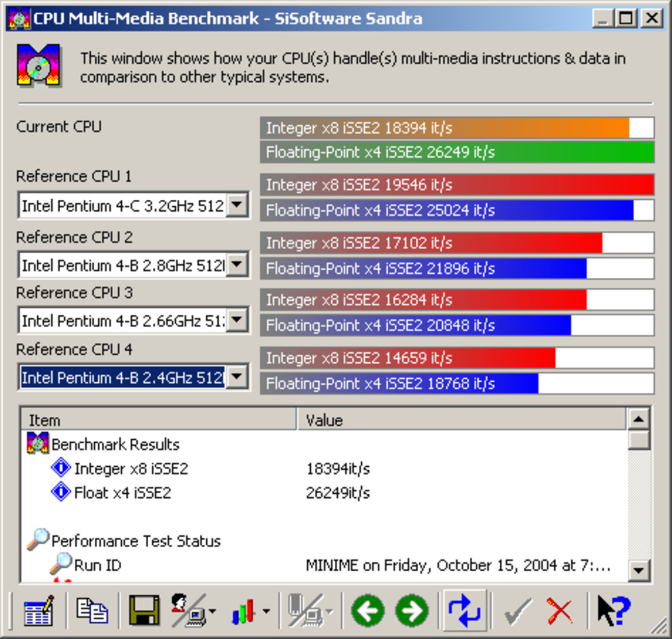This screenshot has height=639, width=672.
Task: Click the floppy disk save icon
Action: click(144, 610)
